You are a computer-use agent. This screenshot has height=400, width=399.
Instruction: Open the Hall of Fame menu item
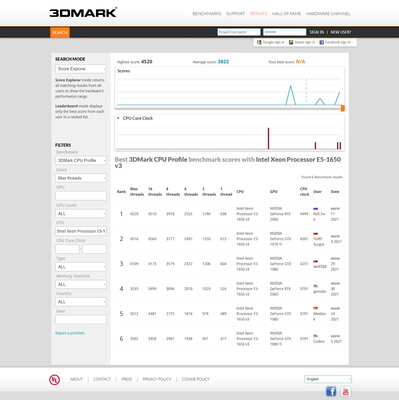pos(286,14)
